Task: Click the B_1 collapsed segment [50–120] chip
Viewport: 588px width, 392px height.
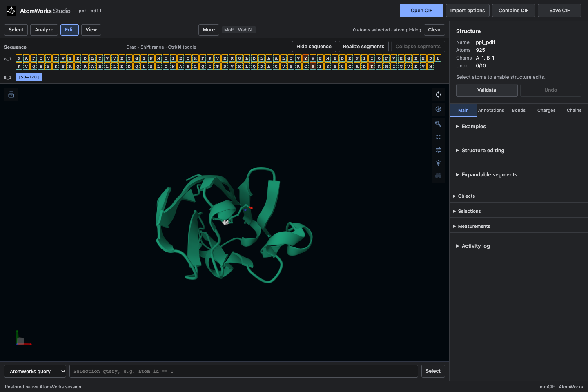Action: point(29,77)
